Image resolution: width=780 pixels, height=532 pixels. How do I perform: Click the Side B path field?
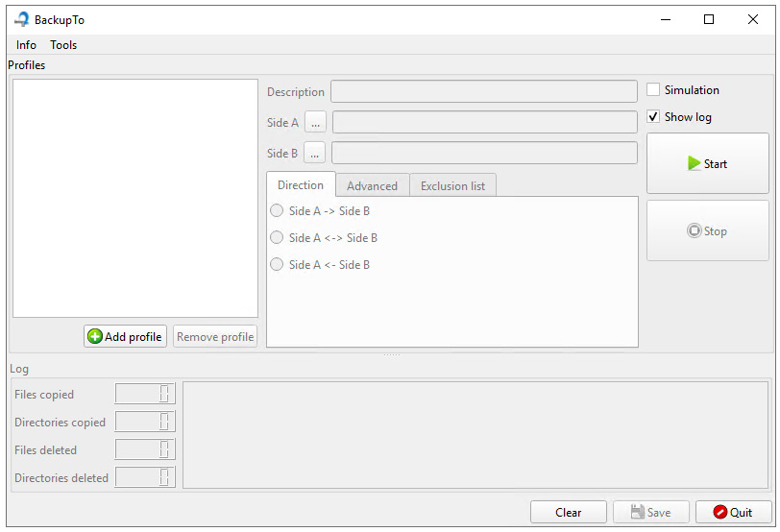(x=484, y=153)
